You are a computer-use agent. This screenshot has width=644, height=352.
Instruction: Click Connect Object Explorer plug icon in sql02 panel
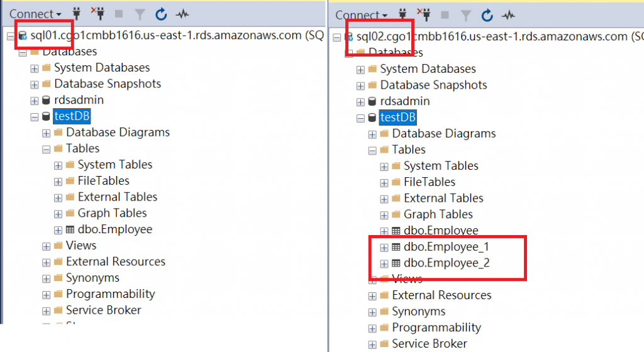point(402,14)
